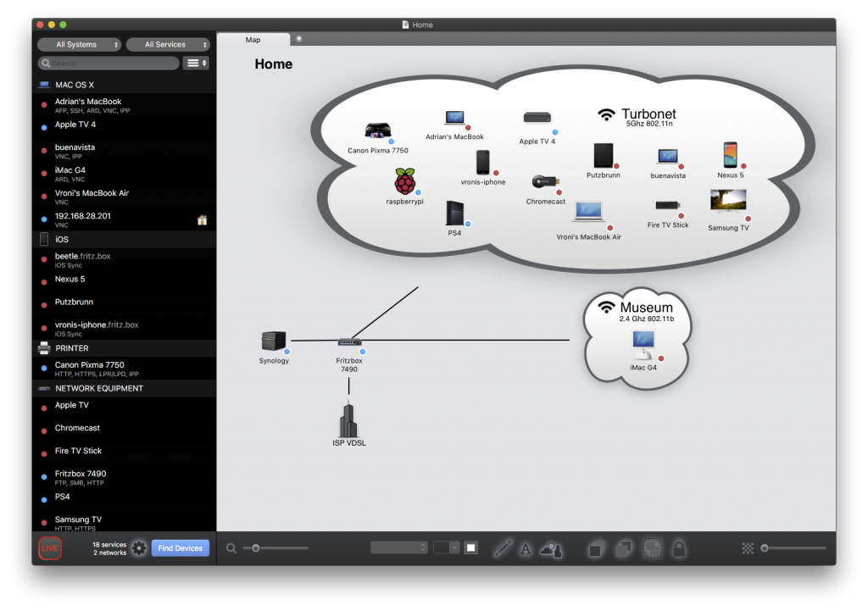
Task: Open the All Systems dropdown
Action: (79, 44)
